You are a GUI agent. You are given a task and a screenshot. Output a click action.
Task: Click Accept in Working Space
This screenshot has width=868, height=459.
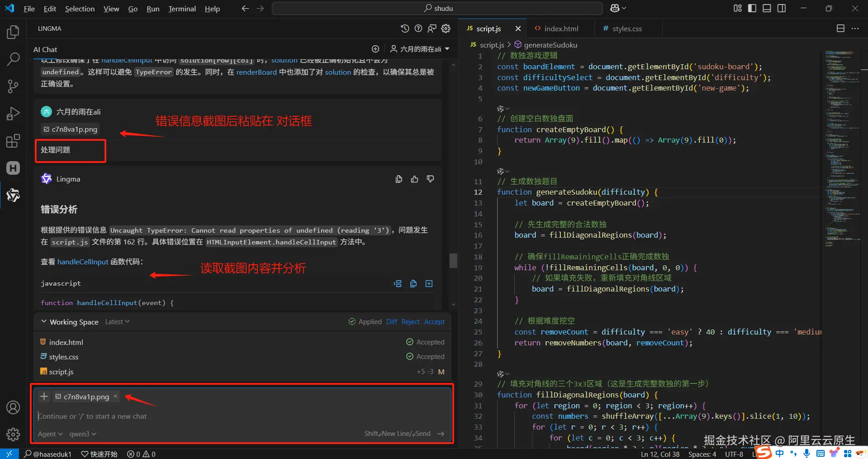[434, 321]
